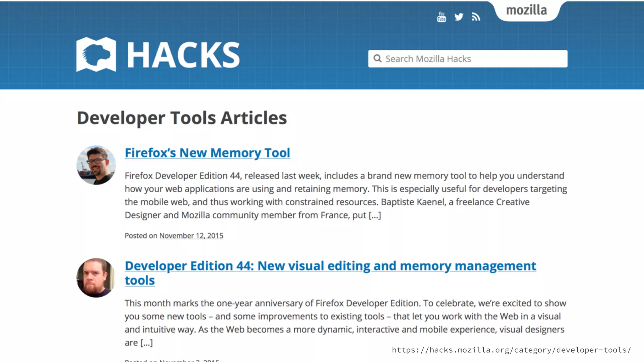
Task: Click the November 12, 2015 date link
Action: [191, 236]
